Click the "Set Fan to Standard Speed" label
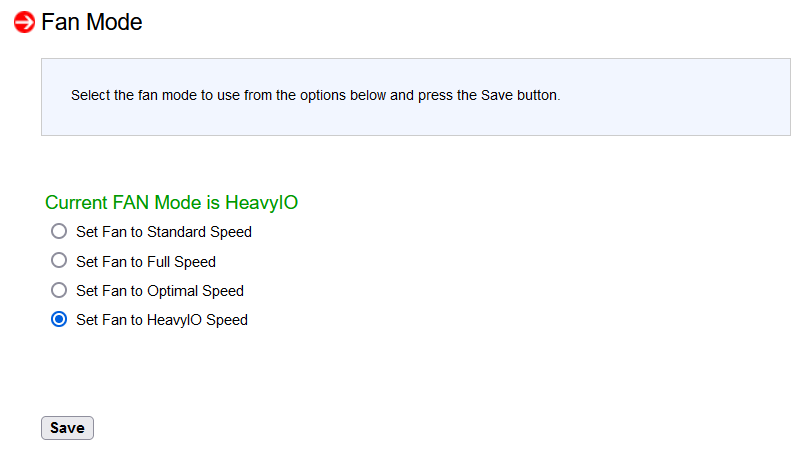This screenshot has width=803, height=461. tap(164, 232)
